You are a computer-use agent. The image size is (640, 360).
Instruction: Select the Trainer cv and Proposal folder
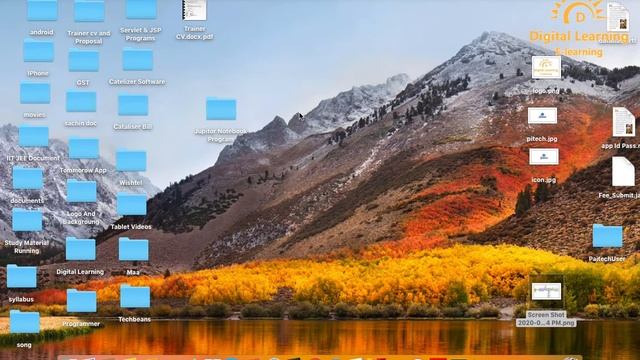click(89, 11)
